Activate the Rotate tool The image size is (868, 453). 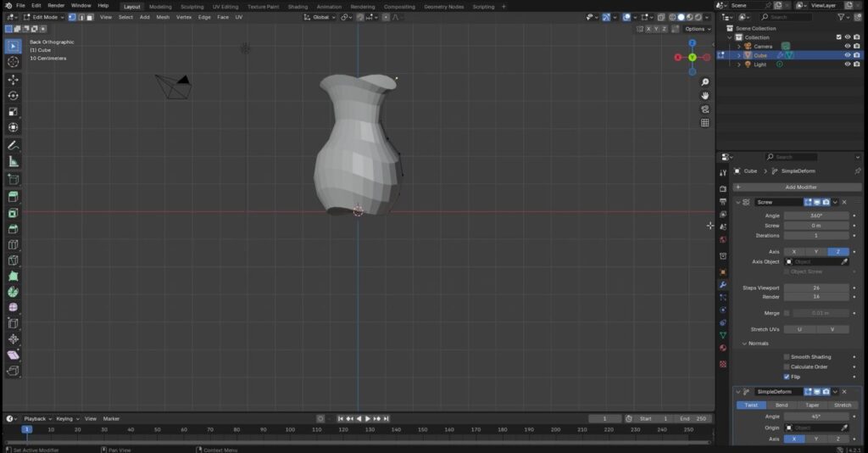click(13, 96)
